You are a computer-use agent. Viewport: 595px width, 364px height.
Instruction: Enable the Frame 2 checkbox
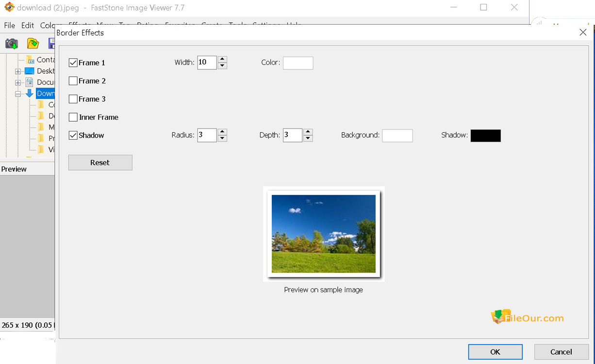73,81
